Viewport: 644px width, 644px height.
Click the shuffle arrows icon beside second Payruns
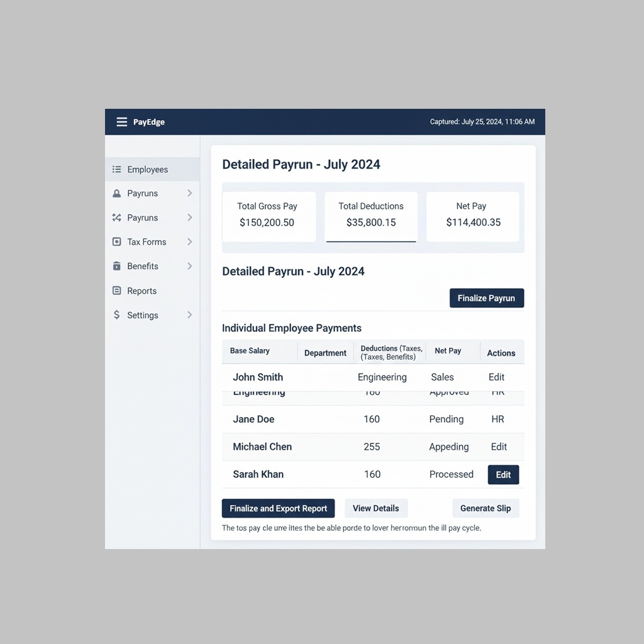point(116,218)
